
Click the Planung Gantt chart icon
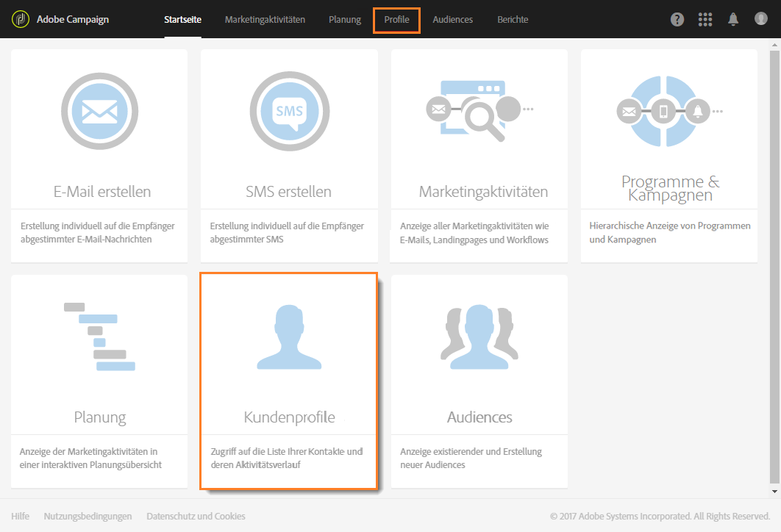99,337
